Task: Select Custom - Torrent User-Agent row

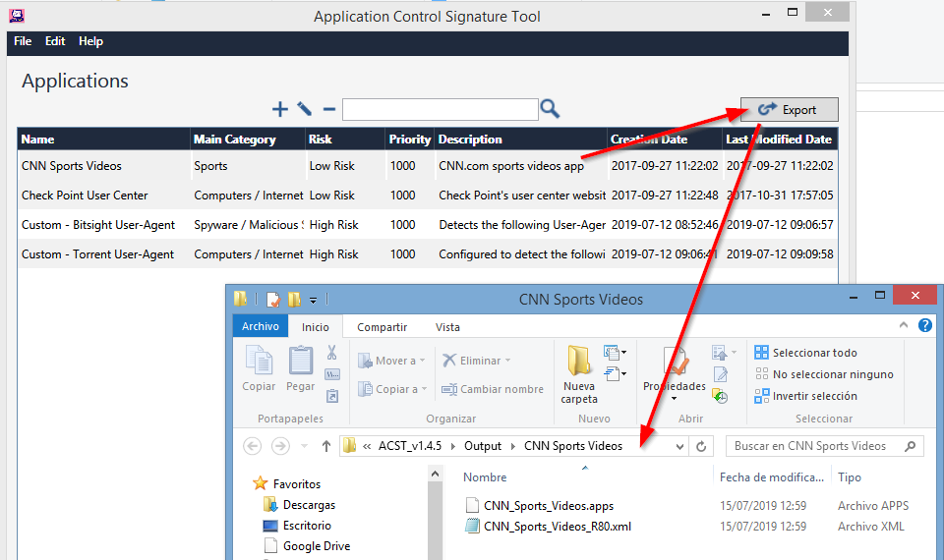Action: click(x=428, y=253)
